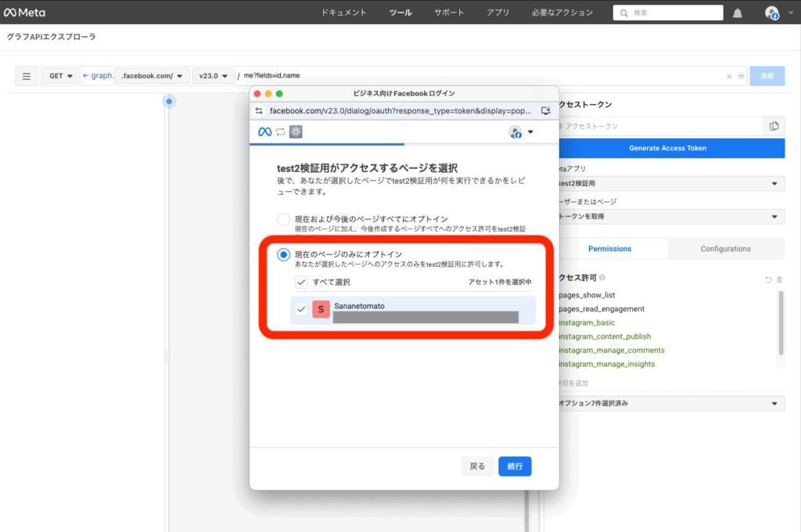Screen dimensions: 801x532
Task: Select instagram_content_publish permission
Action: 605,336
